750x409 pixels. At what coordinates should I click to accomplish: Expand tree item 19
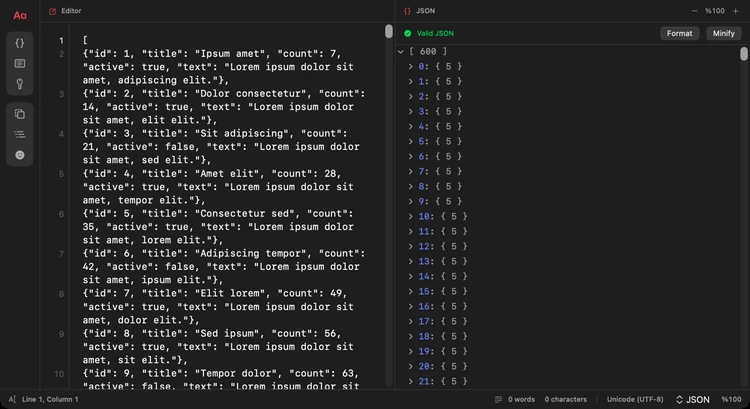(410, 351)
